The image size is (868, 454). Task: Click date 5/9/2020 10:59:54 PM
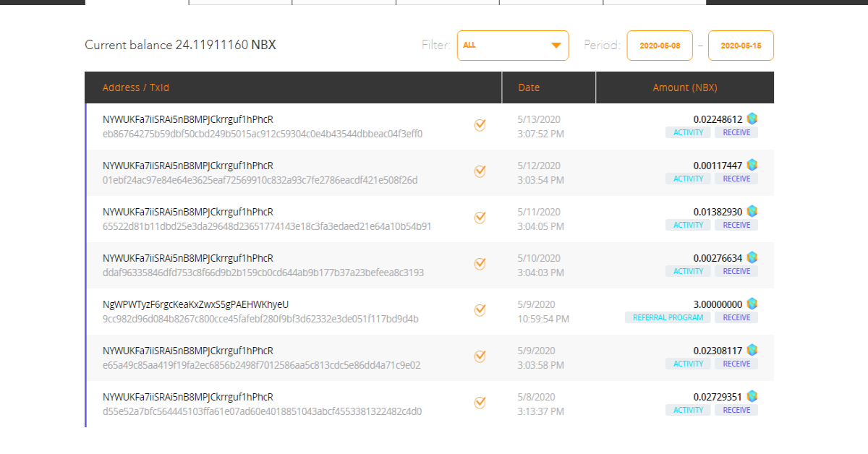pyautogui.click(x=543, y=312)
